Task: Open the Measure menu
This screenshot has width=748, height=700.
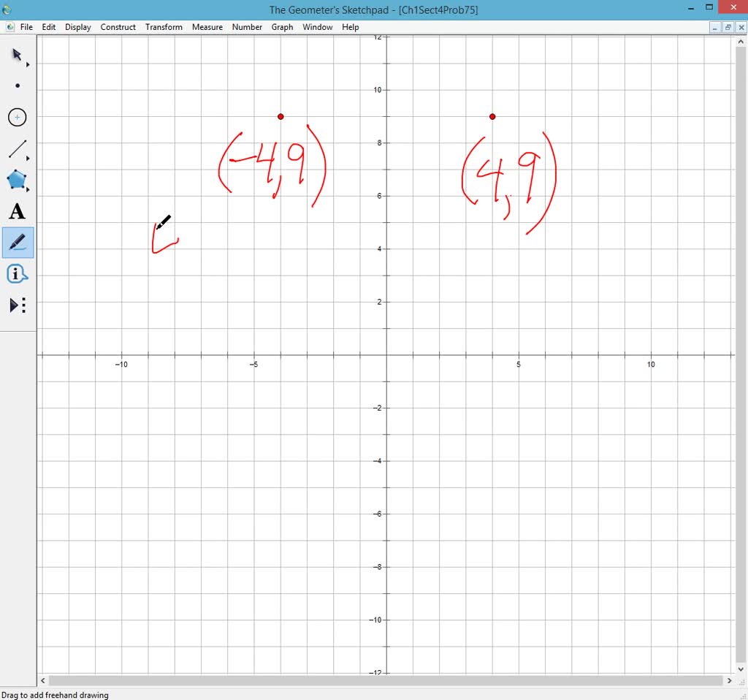Action: (x=207, y=27)
